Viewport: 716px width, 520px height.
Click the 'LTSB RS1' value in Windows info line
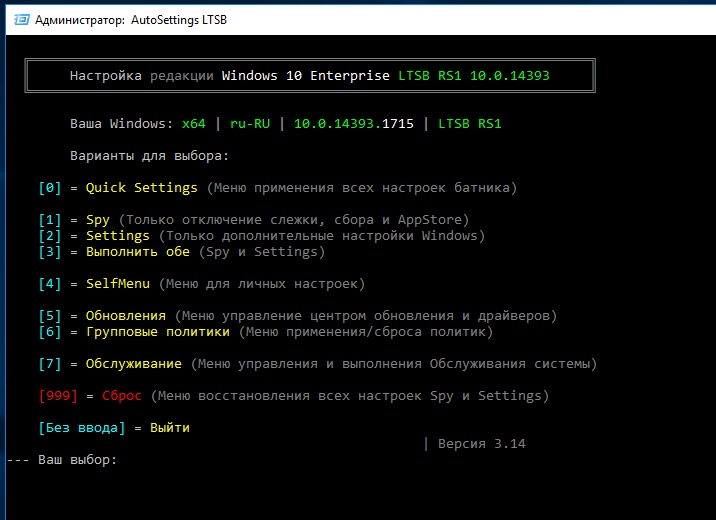coord(469,124)
